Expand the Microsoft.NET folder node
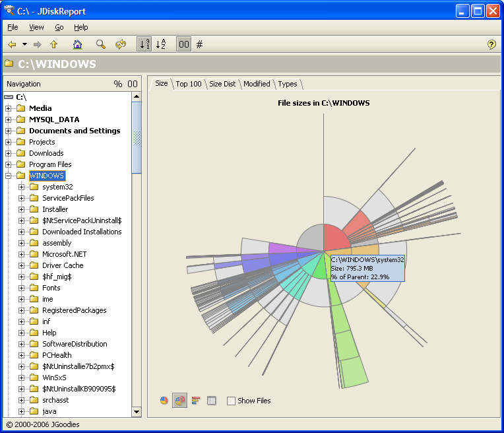Image resolution: width=504 pixels, height=433 pixels. 22,255
